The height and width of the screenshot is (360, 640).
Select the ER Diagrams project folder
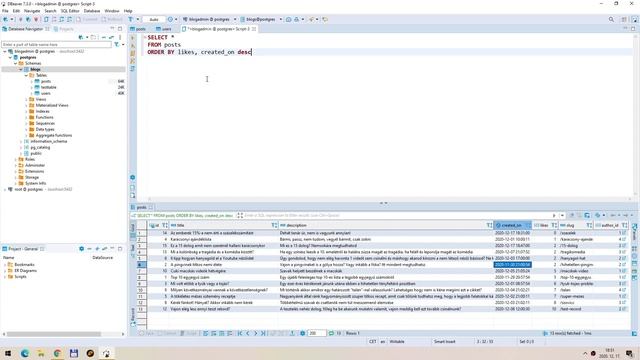tap(25, 271)
